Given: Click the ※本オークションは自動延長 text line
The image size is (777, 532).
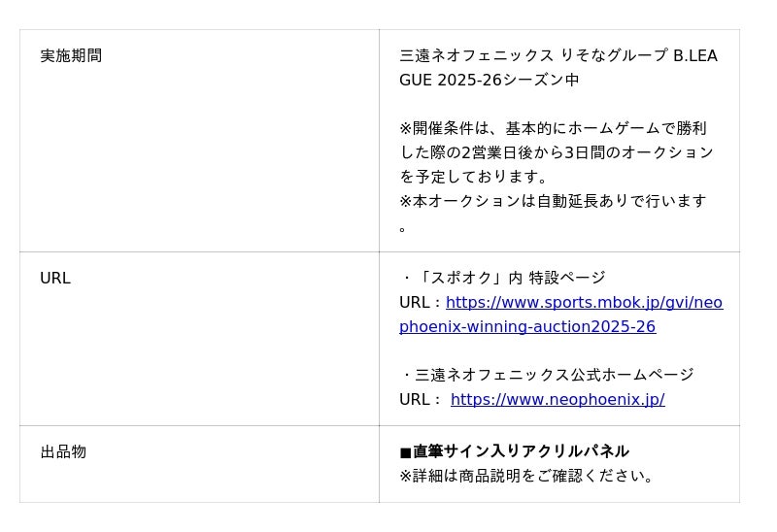Looking at the screenshot, I should tap(553, 201).
